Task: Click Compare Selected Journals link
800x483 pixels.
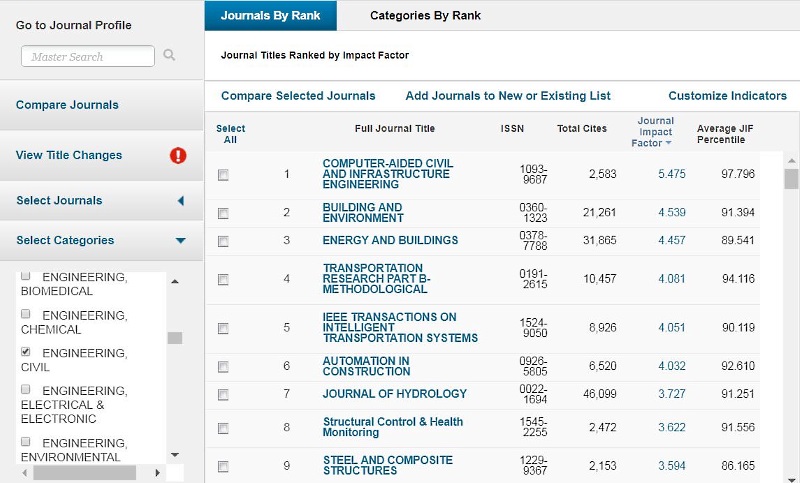Action: (x=298, y=96)
